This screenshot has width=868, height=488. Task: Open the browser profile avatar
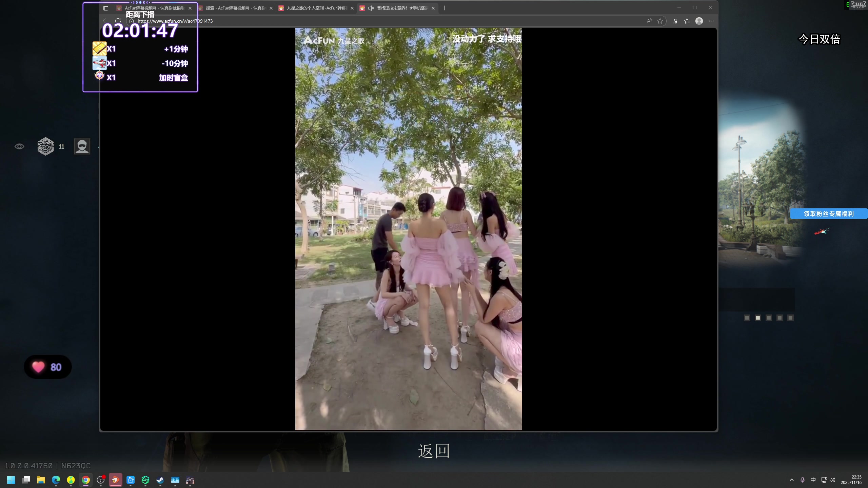tap(699, 21)
